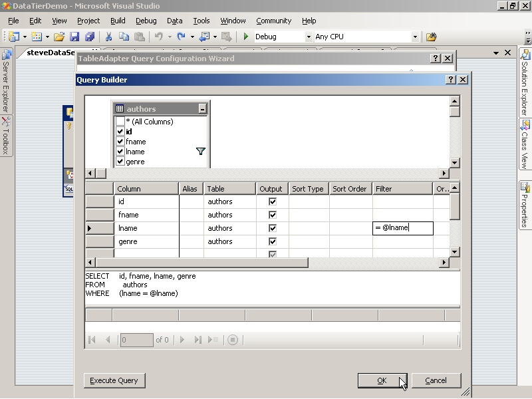The width and height of the screenshot is (532, 399).
Task: Click the Save All toolbar icon
Action: coord(90,37)
